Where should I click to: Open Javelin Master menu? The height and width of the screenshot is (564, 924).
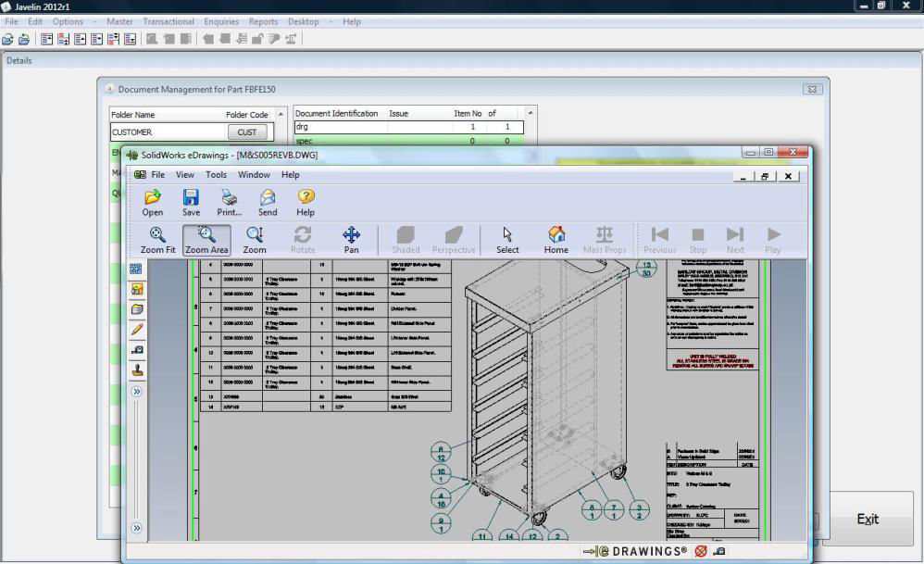pyautogui.click(x=119, y=21)
